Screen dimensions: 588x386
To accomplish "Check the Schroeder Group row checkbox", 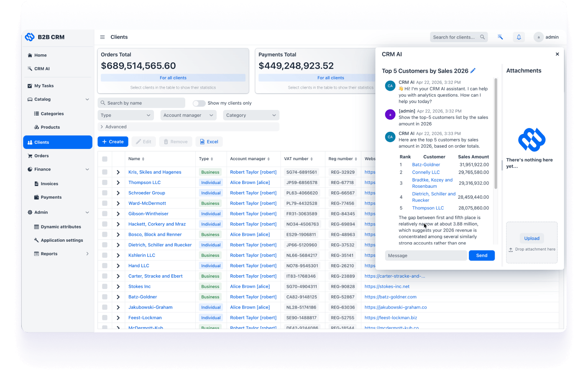I will coord(105,193).
